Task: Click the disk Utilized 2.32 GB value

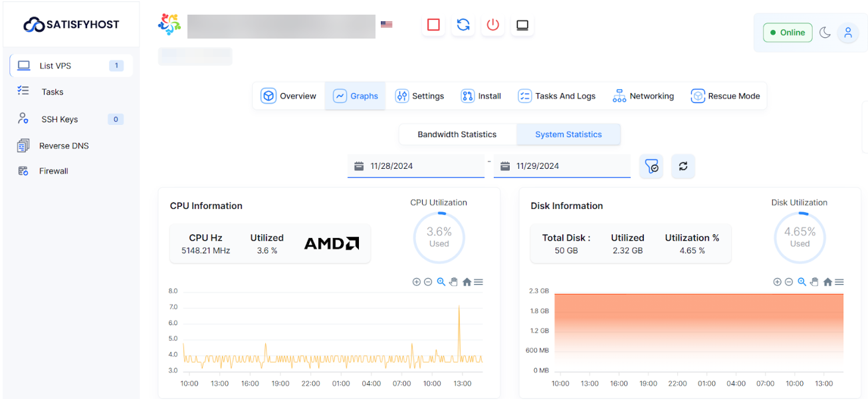Action: pos(627,251)
